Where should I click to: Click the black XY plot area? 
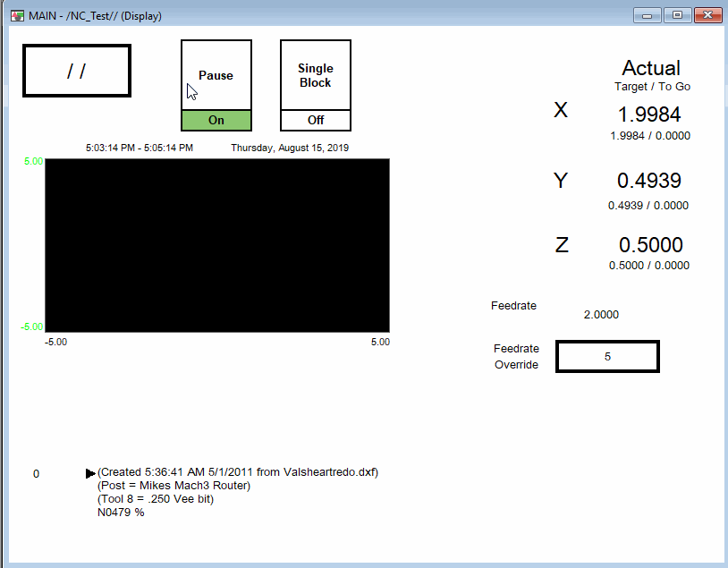[217, 245]
